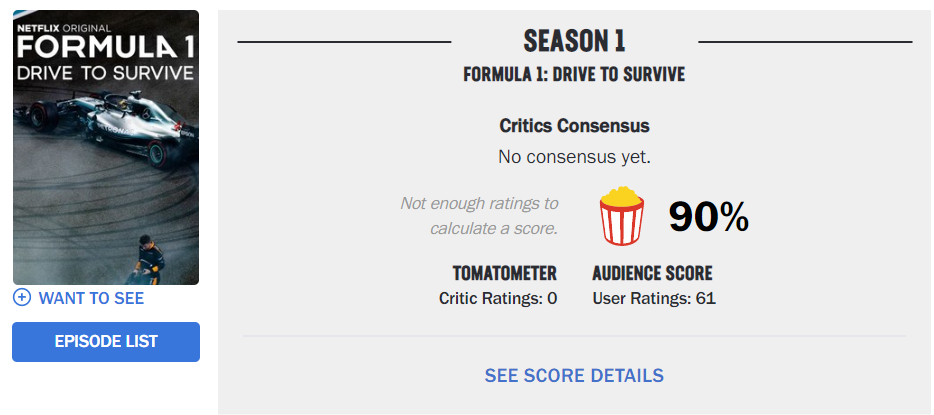The width and height of the screenshot is (934, 415).
Task: Click the Season 1 heading
Action: [x=574, y=42]
